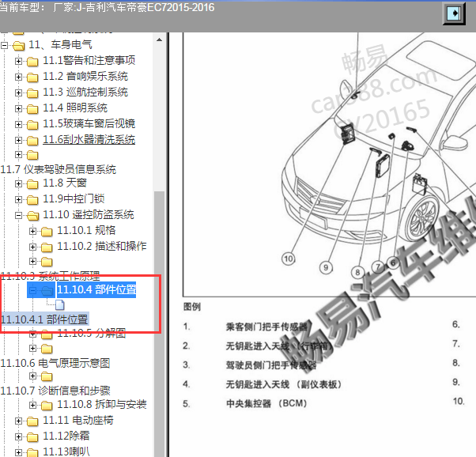The width and height of the screenshot is (476, 457).
Task: Select 11.2 音响娱乐系统 label
Action: pos(85,76)
